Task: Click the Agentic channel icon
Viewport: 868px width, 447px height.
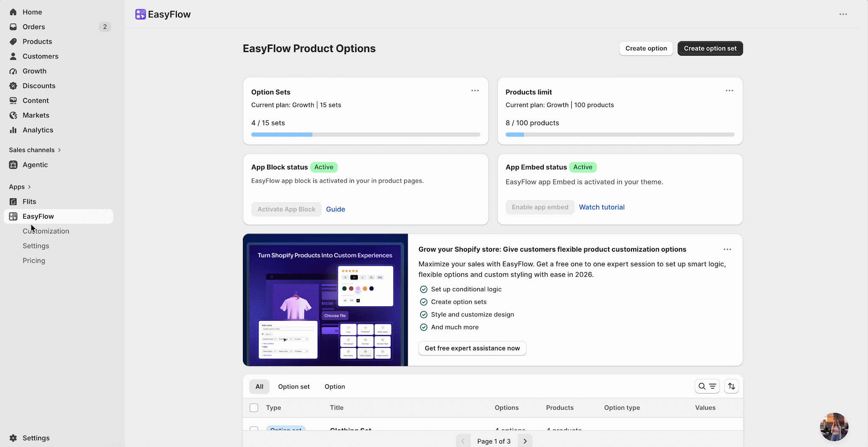Action: (x=13, y=165)
